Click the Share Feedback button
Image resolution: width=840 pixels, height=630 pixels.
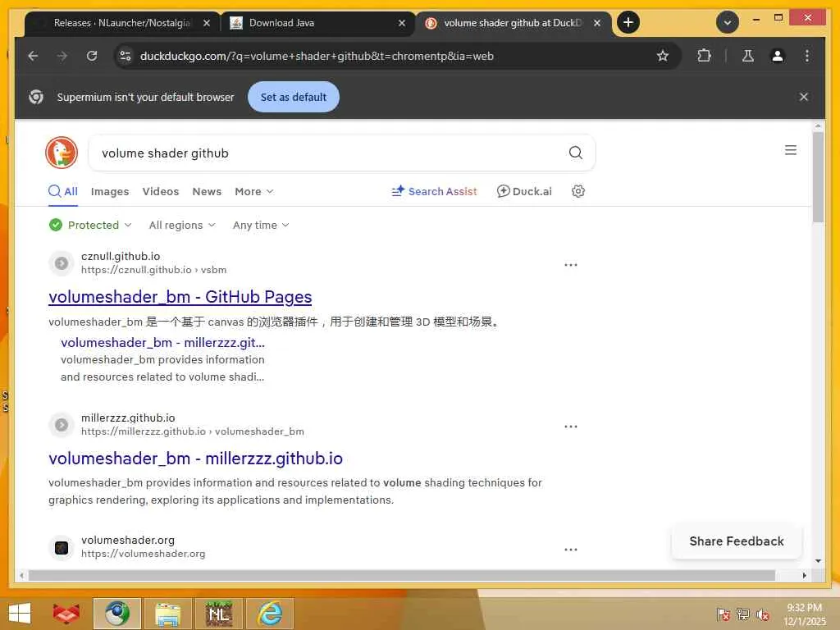click(x=737, y=541)
